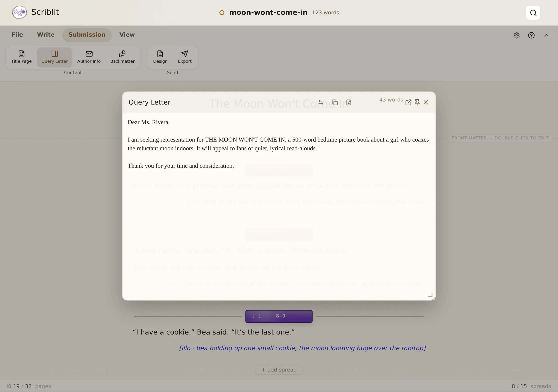558x392 pixels.
Task: Click the Scriblit PB logo
Action: pos(19,12)
